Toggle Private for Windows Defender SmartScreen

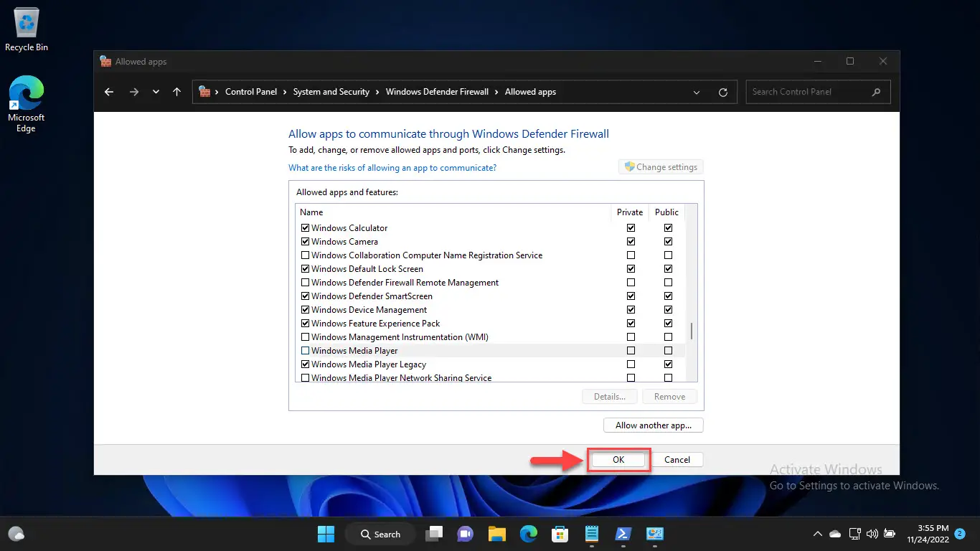point(631,296)
